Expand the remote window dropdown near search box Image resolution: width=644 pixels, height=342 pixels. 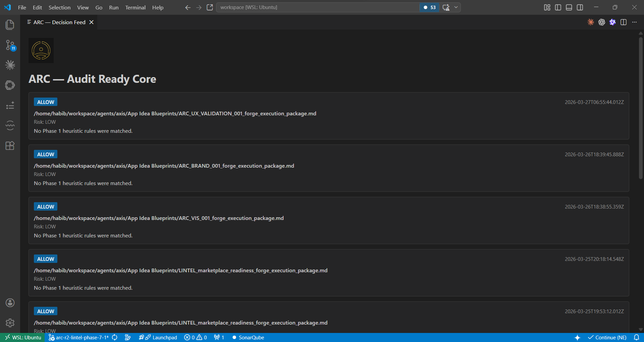(455, 7)
